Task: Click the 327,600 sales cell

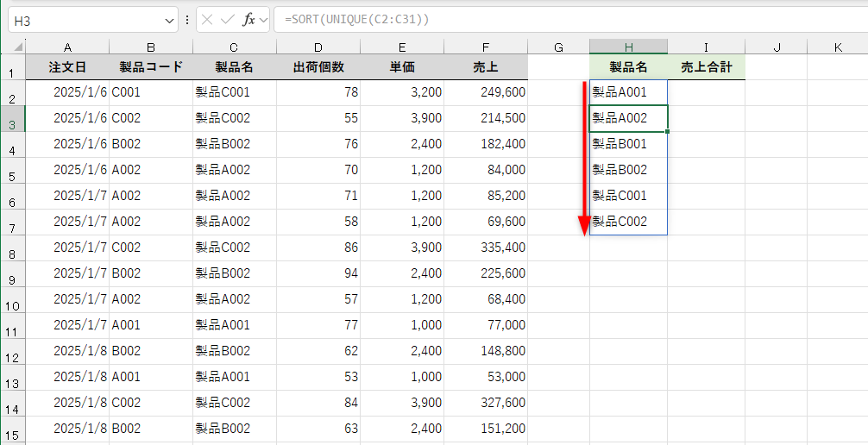Action: pos(486,403)
